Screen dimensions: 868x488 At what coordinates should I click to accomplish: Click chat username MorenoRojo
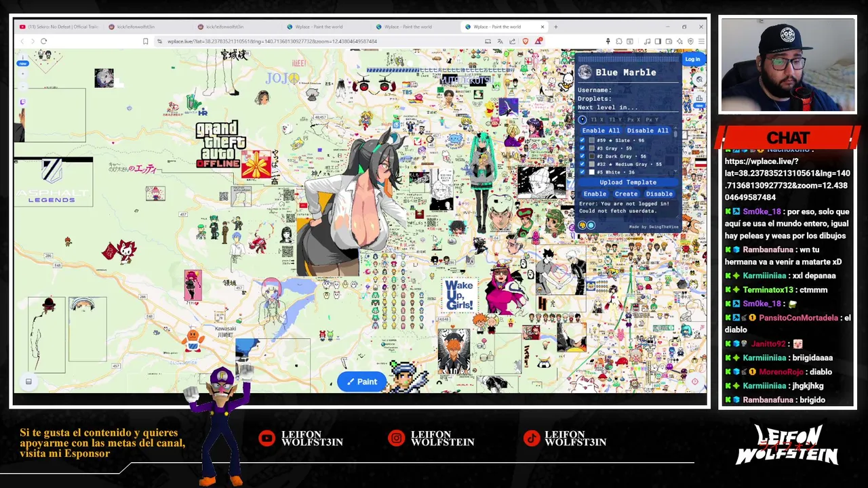click(x=781, y=372)
